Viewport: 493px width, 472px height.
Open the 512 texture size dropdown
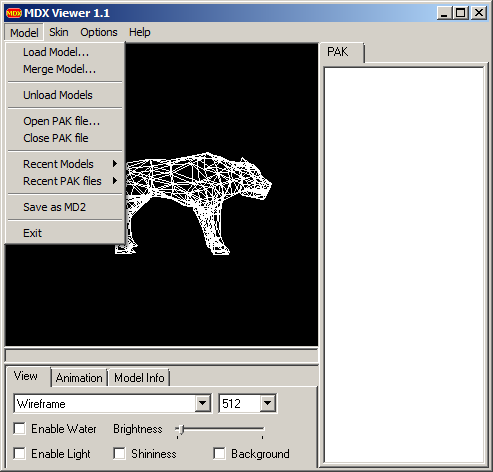pos(268,404)
